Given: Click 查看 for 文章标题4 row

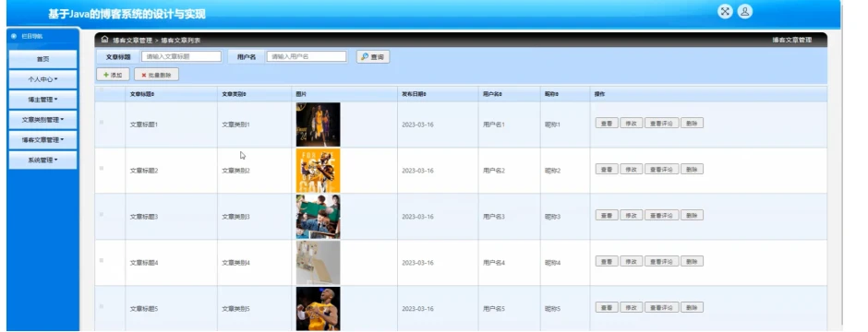Looking at the screenshot, I should click(x=607, y=261).
